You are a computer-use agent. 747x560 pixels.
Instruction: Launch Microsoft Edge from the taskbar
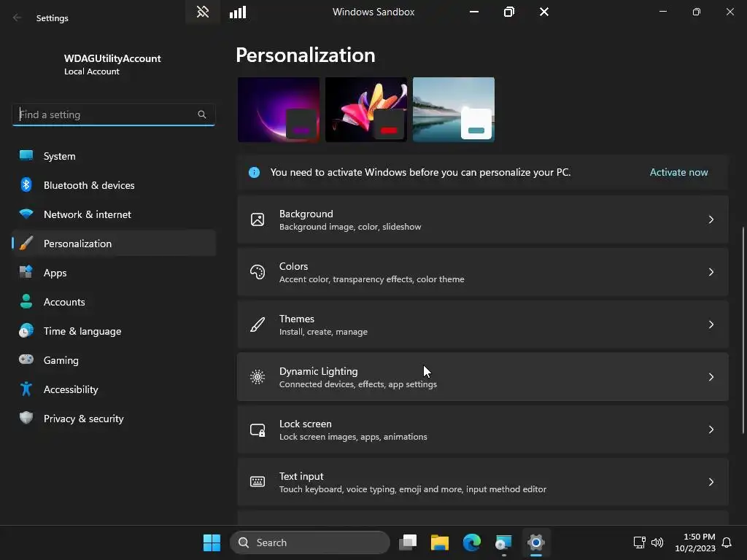[x=472, y=542]
